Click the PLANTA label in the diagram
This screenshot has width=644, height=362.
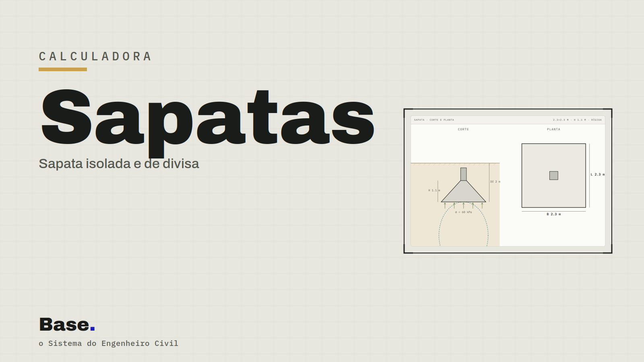(553, 130)
